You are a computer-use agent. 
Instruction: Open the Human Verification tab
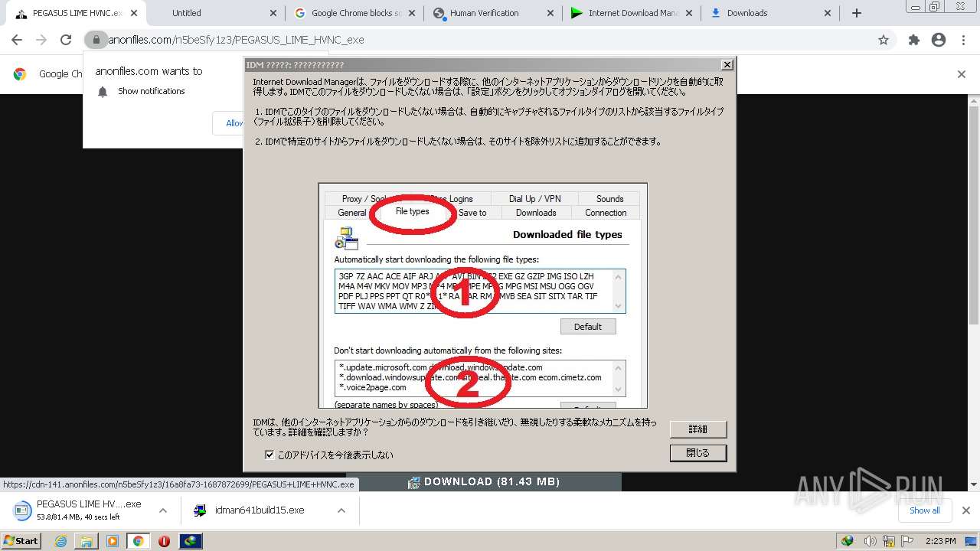click(493, 13)
